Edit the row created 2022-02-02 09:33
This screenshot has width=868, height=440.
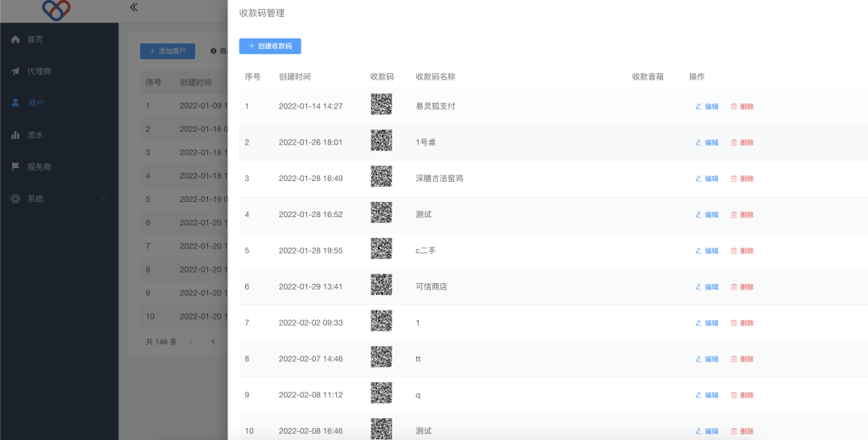tap(707, 323)
